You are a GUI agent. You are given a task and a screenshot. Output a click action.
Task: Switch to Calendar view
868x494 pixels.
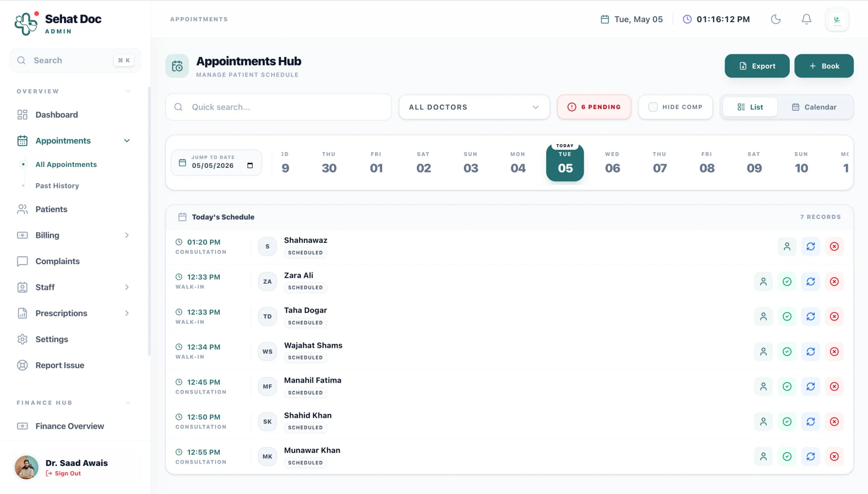coord(814,107)
